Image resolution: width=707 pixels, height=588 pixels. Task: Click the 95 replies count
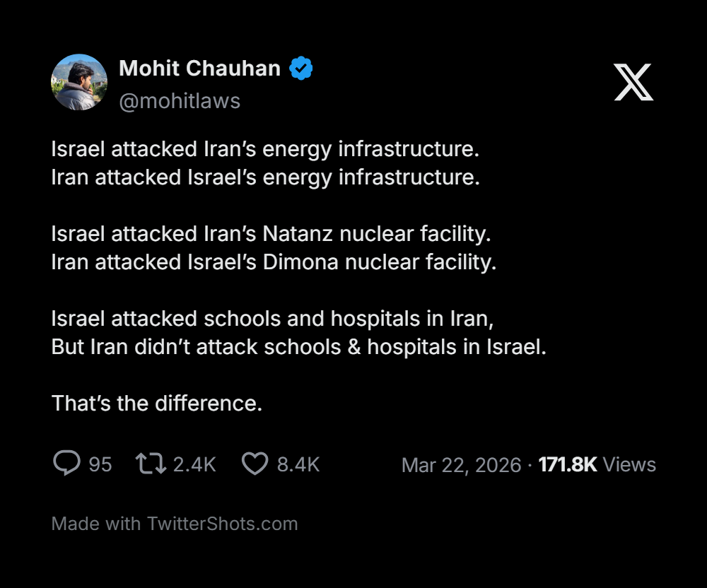(x=100, y=464)
